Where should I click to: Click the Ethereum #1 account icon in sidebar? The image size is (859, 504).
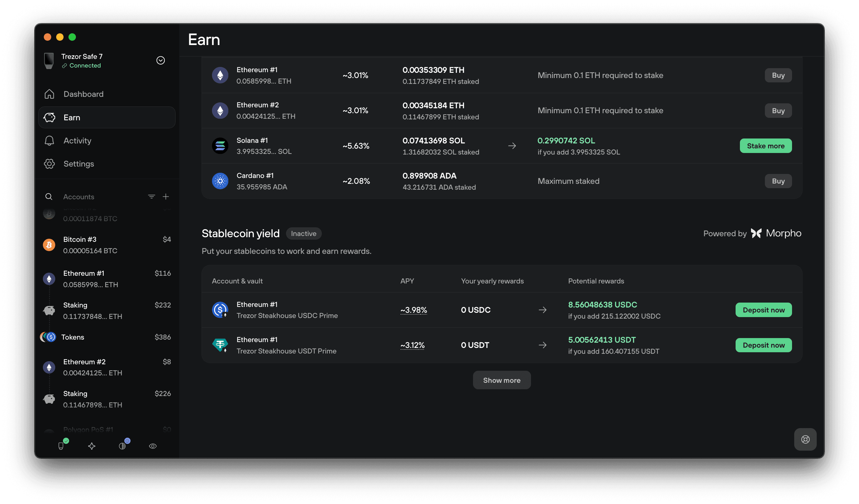click(x=49, y=279)
